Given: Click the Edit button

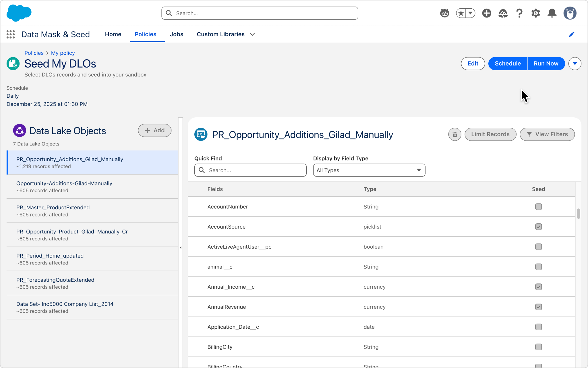Looking at the screenshot, I should (473, 64).
